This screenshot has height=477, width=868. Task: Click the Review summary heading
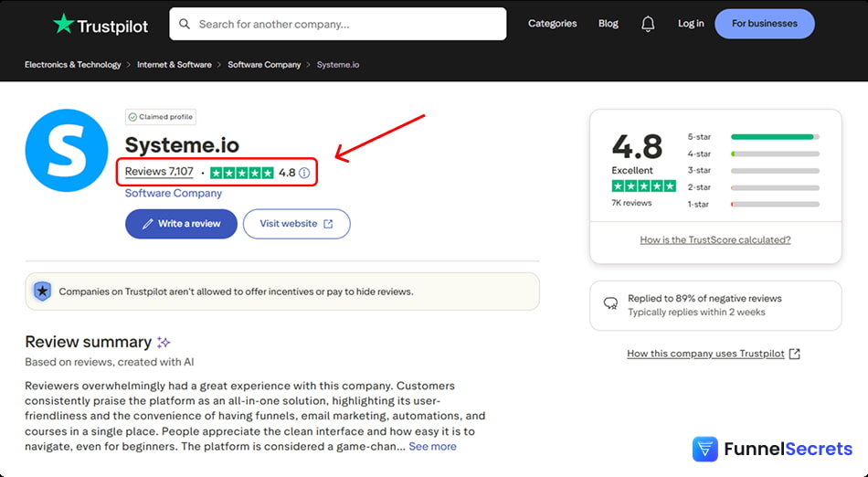(88, 342)
